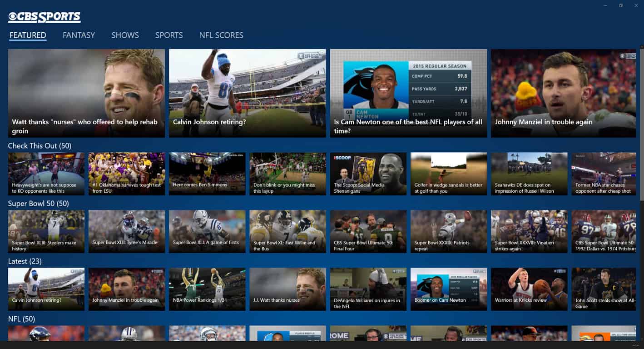Open the NFL SCORES tab
The image size is (644, 349).
[x=221, y=35]
